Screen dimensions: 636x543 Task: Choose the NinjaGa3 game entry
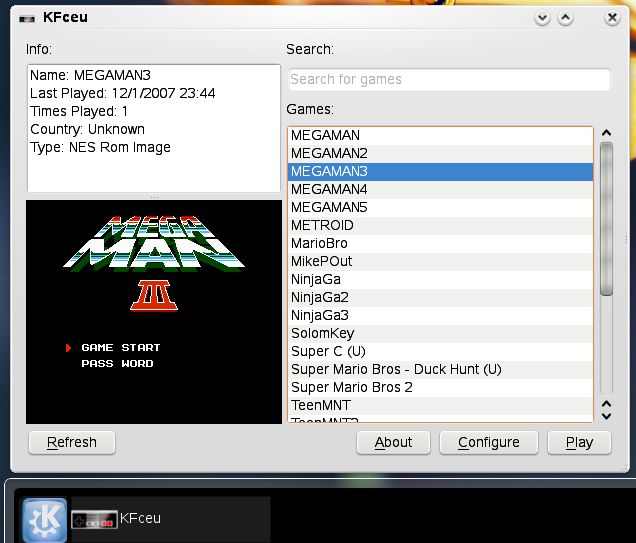tap(440, 315)
